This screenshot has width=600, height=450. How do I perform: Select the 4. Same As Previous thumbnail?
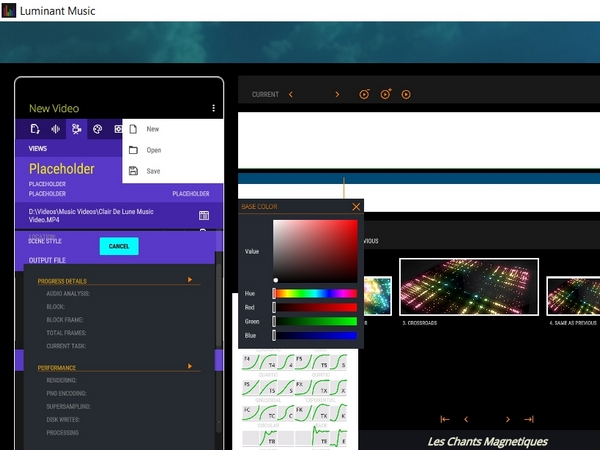click(573, 296)
